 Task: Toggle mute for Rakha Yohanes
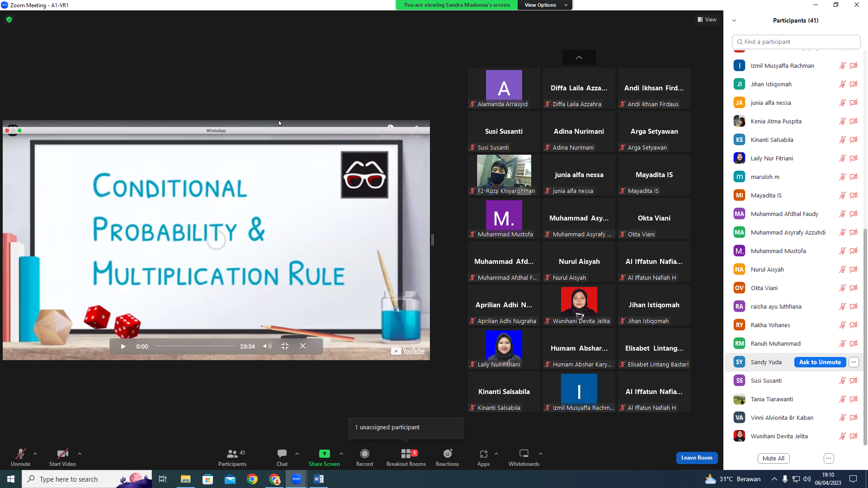coord(843,325)
